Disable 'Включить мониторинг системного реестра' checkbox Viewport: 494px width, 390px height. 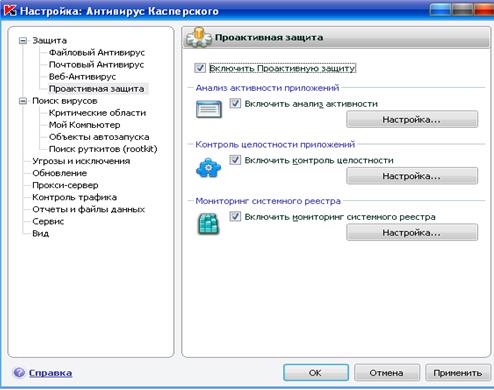(235, 217)
